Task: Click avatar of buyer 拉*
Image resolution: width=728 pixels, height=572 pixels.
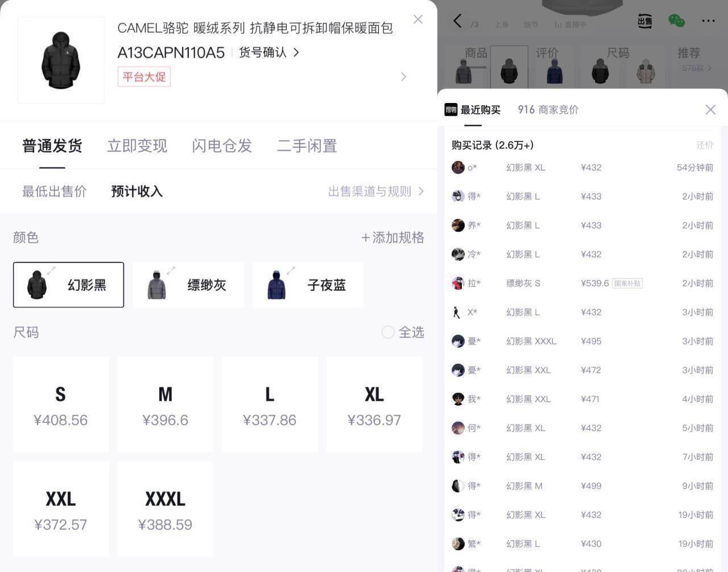Action: point(458,283)
